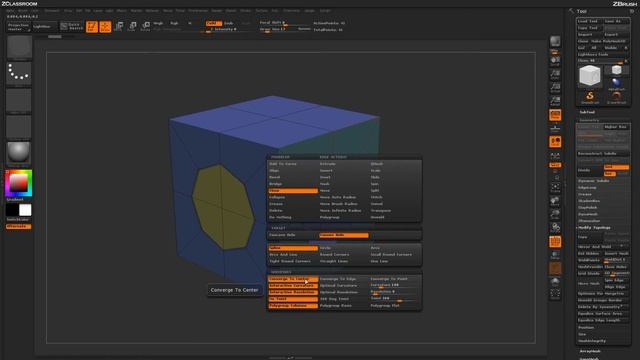
Task: Select the EraserBrush tool icon
Action: point(616,97)
